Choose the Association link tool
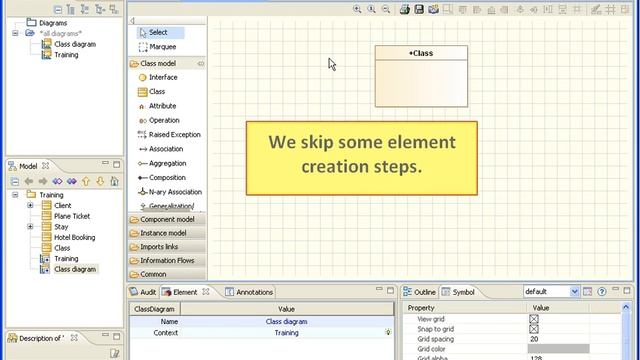Image resolution: width=640 pixels, height=360 pixels. point(161,149)
